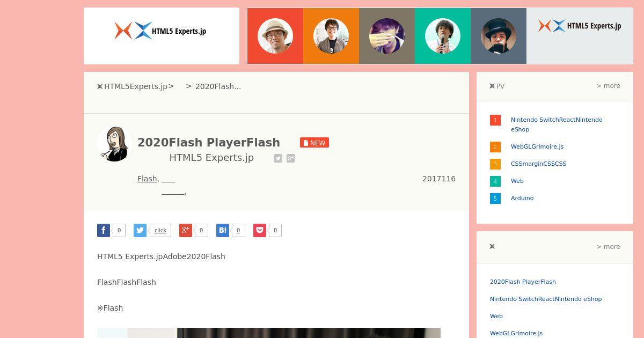Open the expert avatar holding a microphone
This screenshot has width=644, height=338.
[443, 36]
